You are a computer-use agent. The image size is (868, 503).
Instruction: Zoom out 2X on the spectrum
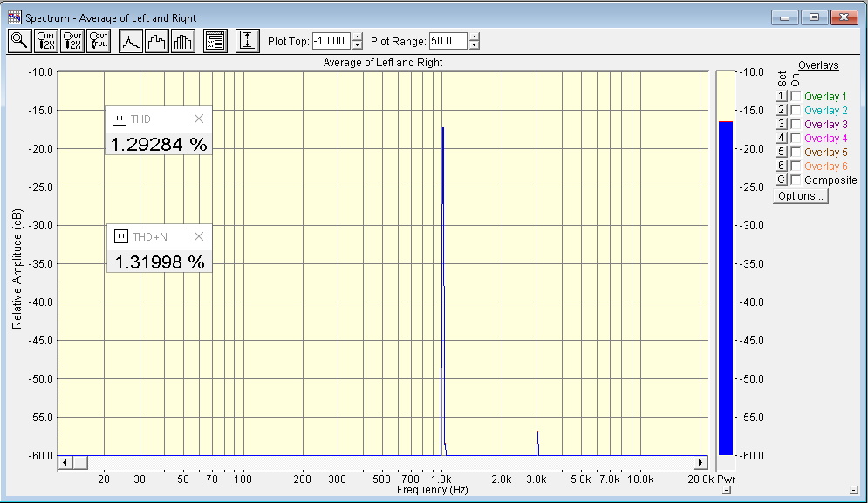click(72, 41)
